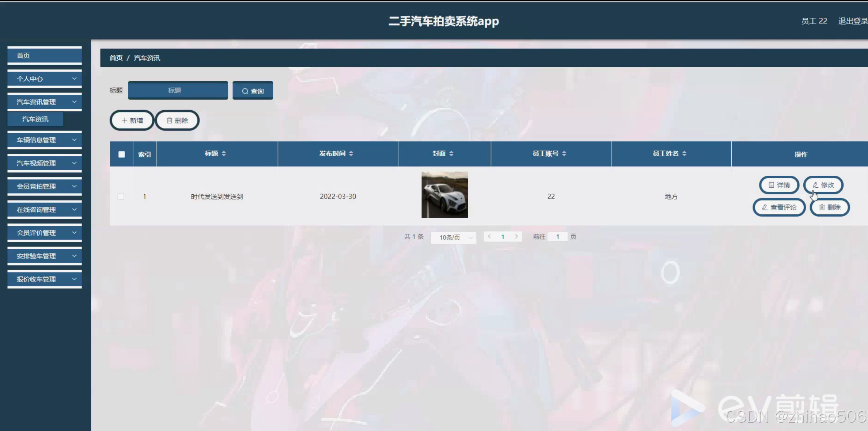Screen dimensions: 868x431
Task: Click the 查询 search button
Action: point(253,91)
